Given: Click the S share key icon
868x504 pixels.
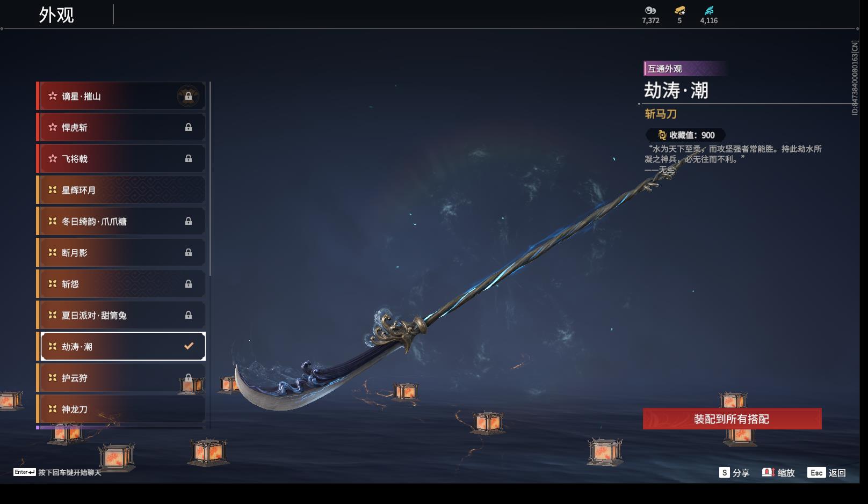Looking at the screenshot, I should [x=725, y=472].
